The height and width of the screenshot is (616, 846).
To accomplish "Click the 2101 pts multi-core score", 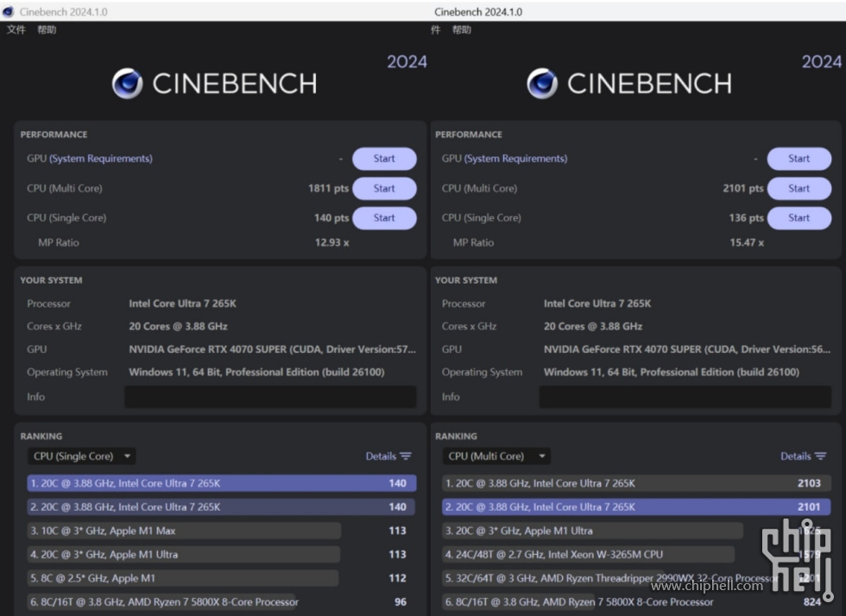I will [x=743, y=188].
